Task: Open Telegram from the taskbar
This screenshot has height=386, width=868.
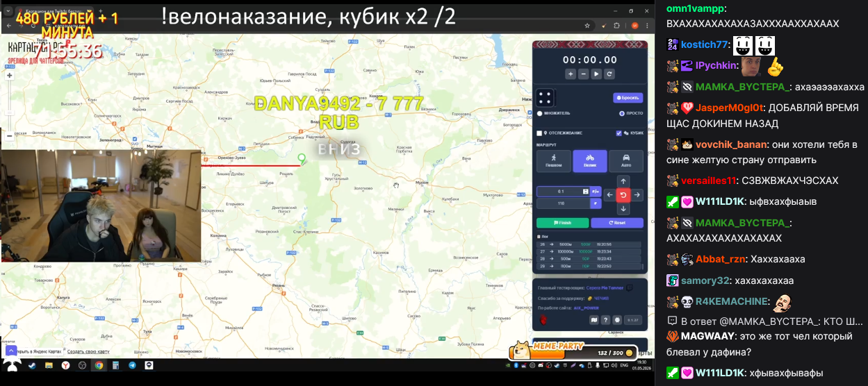Action: (132, 365)
